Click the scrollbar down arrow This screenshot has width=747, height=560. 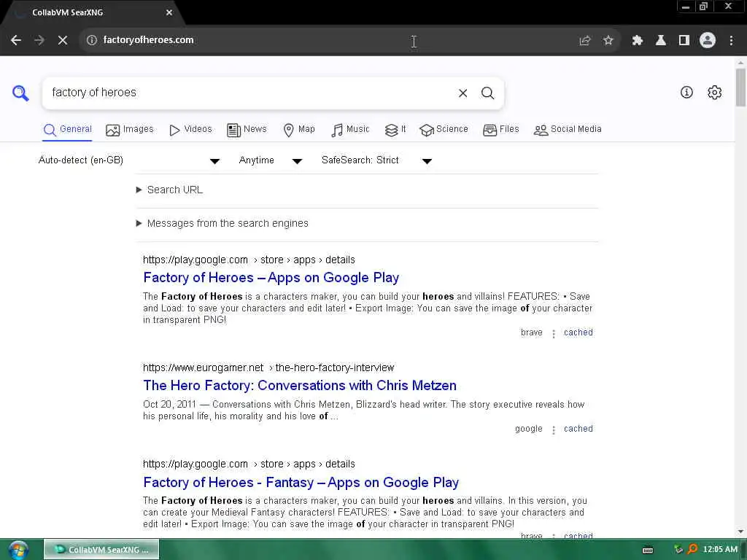[x=740, y=532]
